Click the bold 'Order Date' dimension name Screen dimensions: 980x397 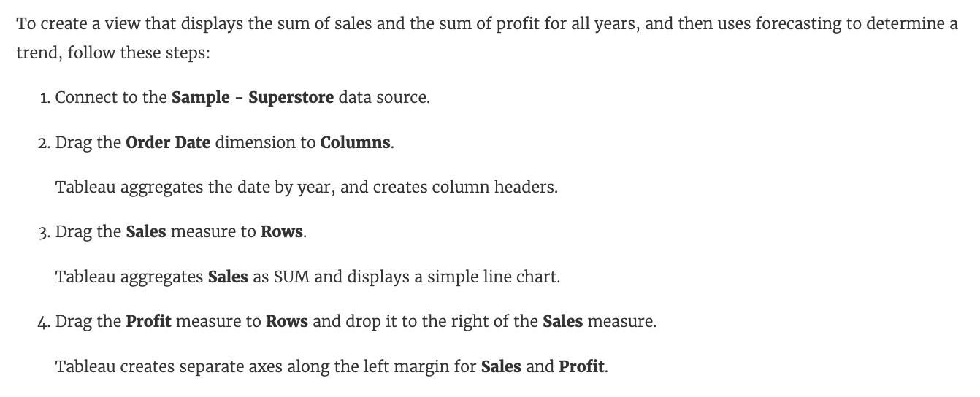pyautogui.click(x=168, y=142)
